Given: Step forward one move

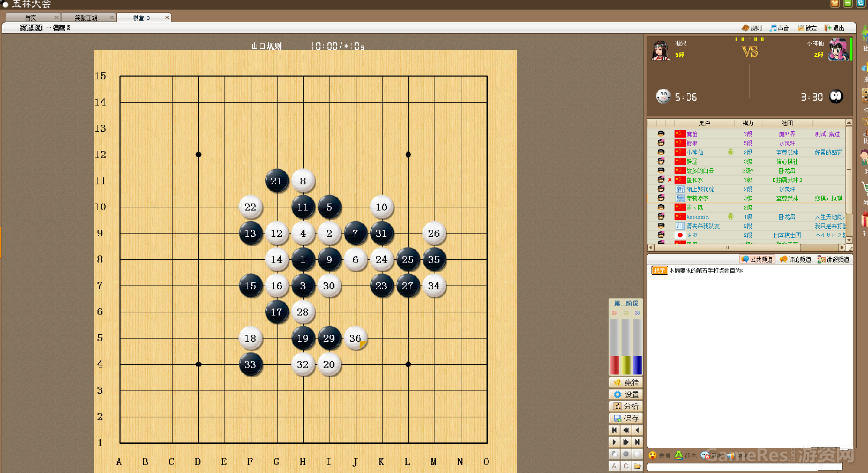Looking at the screenshot, I should pyautogui.click(x=615, y=442).
